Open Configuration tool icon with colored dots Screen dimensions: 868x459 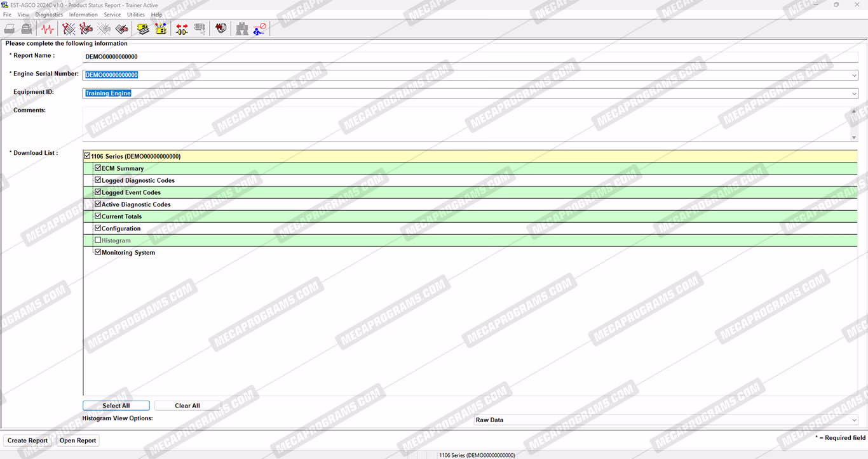point(161,29)
